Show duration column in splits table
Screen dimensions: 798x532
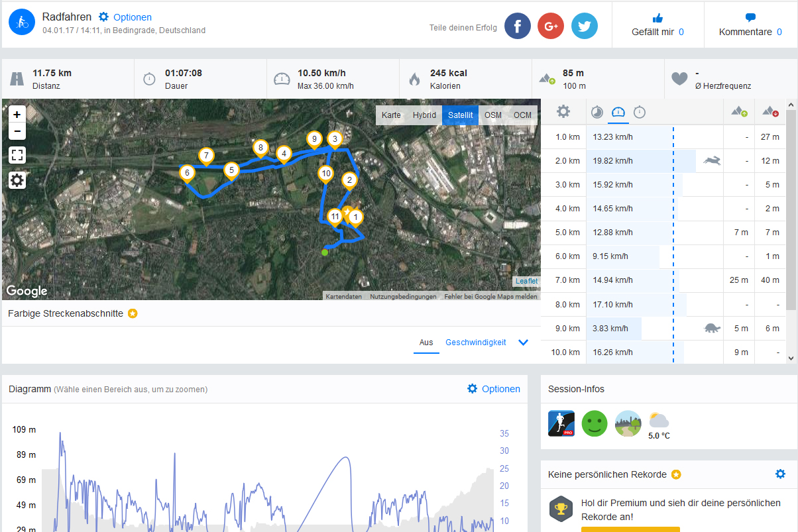click(640, 112)
